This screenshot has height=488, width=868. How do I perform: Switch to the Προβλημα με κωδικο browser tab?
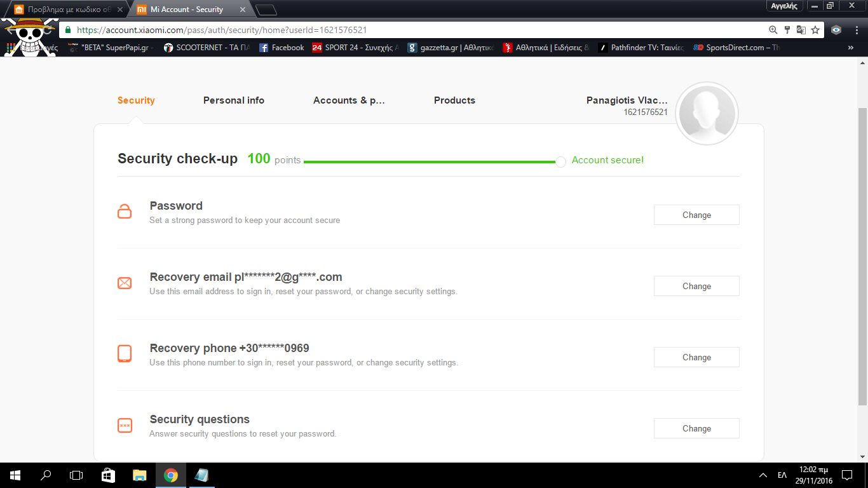(x=69, y=10)
